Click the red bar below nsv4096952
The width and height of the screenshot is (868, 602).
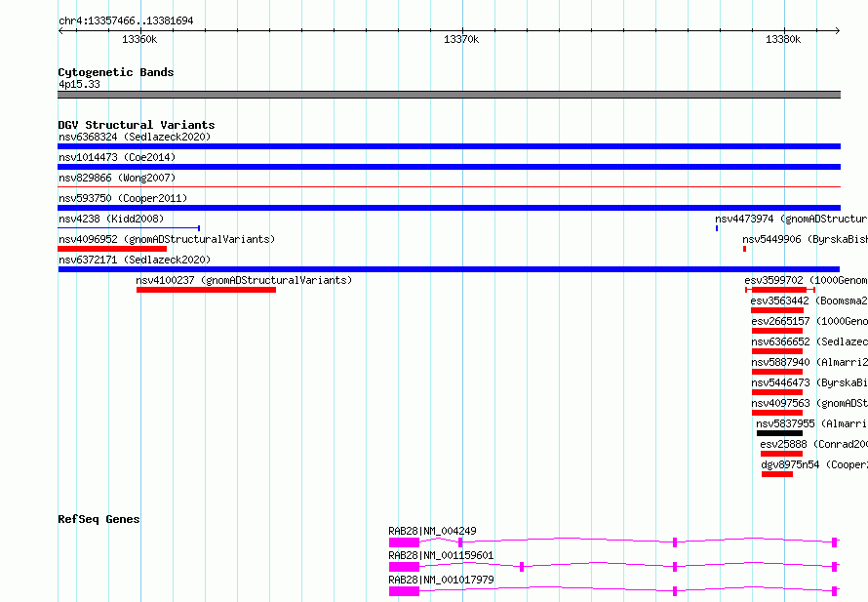coord(112,249)
